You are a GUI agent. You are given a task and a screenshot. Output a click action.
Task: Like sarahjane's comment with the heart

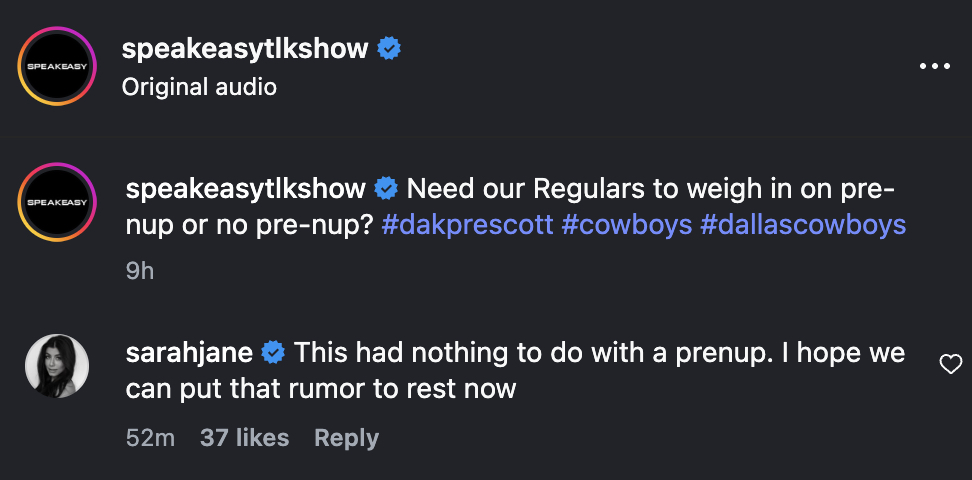pos(950,365)
